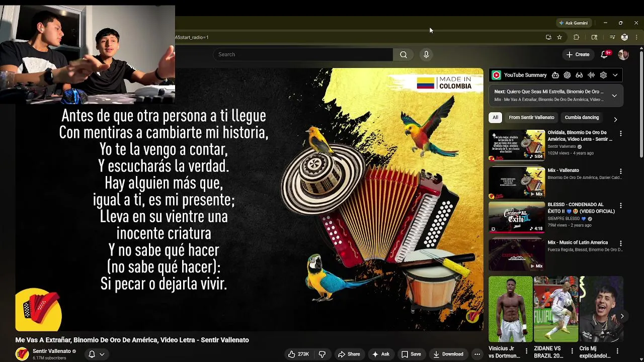Click the Ask Gemini button
Viewport: 644px width, 362px height.
coord(573,23)
